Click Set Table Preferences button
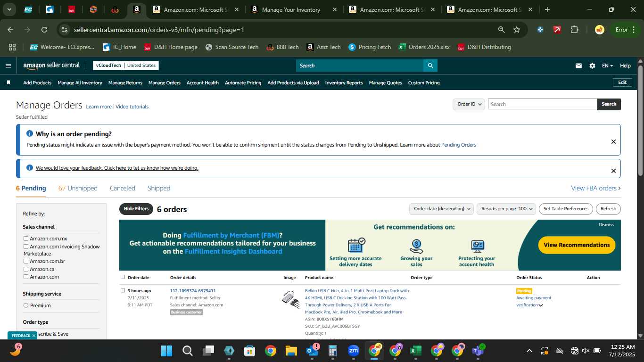 pyautogui.click(x=566, y=209)
